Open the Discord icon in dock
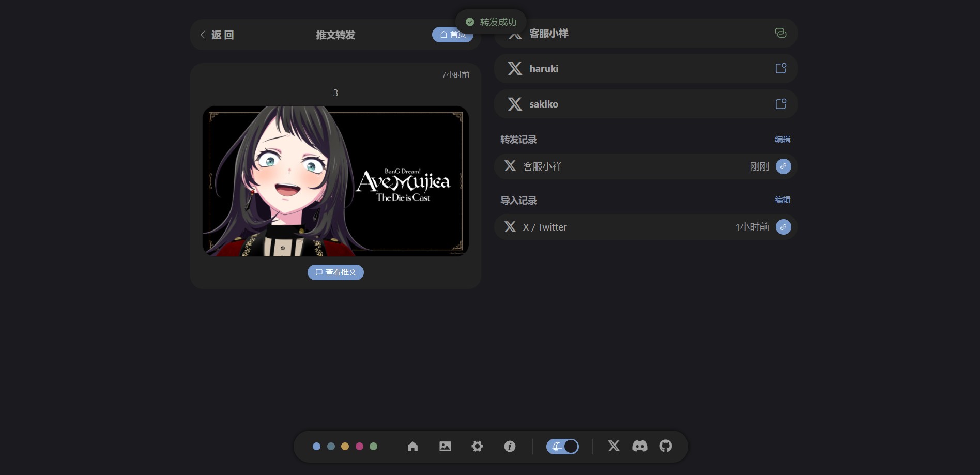This screenshot has width=980, height=475. [x=639, y=446]
